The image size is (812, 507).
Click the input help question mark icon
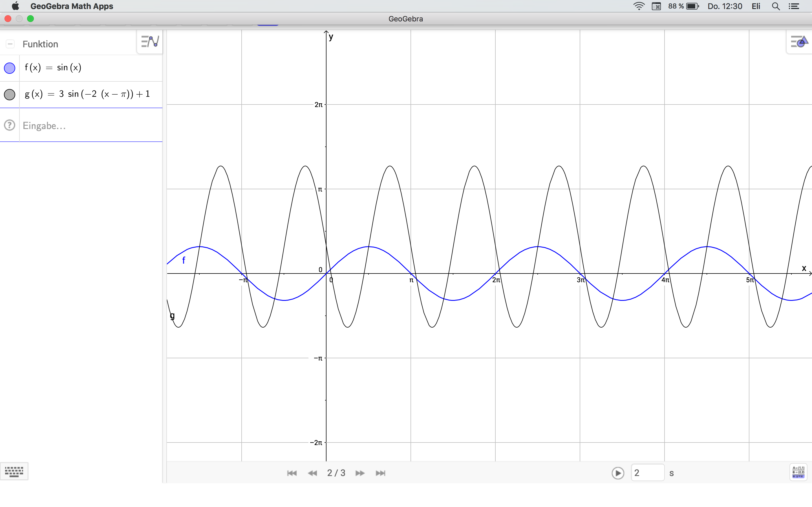10,125
